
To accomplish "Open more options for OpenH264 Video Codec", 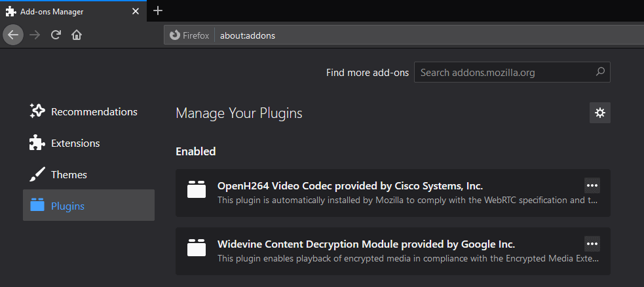I will (592, 185).
